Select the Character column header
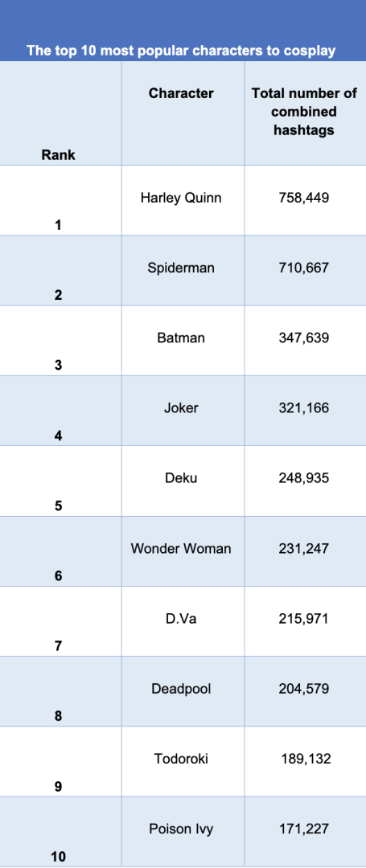 [x=181, y=93]
